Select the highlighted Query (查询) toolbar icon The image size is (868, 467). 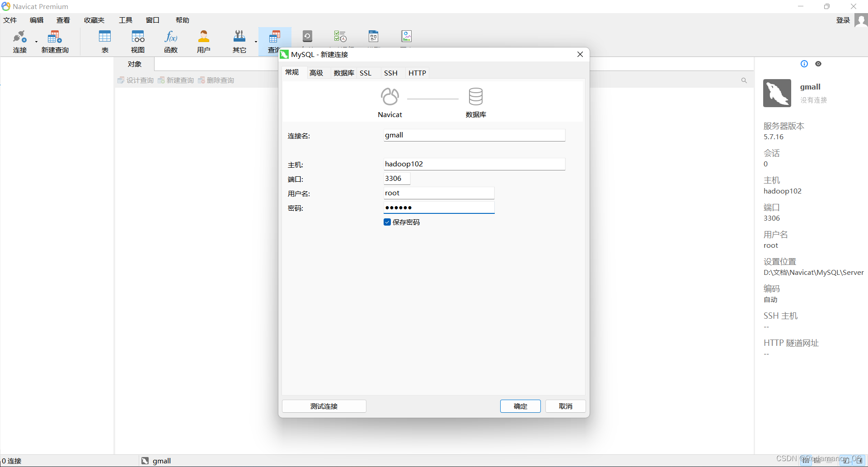(274, 37)
